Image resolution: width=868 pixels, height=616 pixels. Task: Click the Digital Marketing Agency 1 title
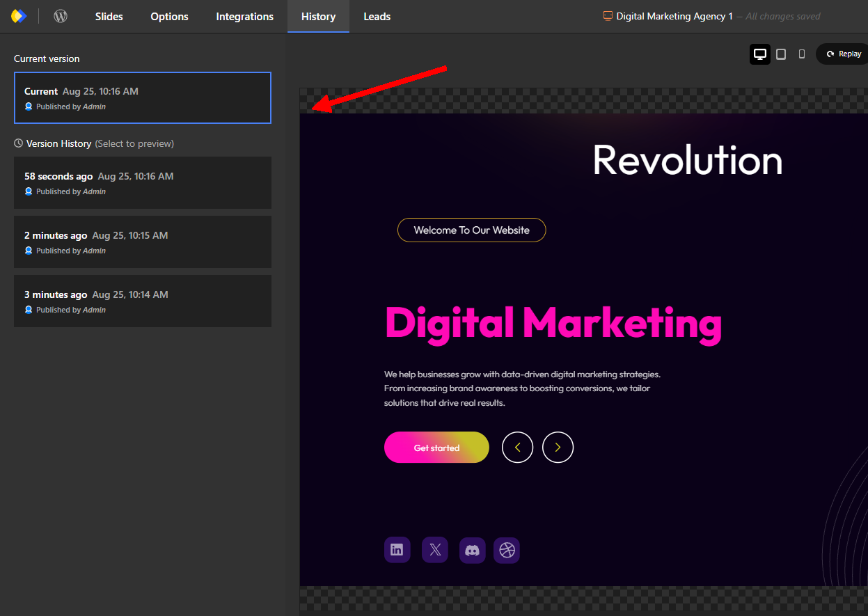(x=674, y=16)
